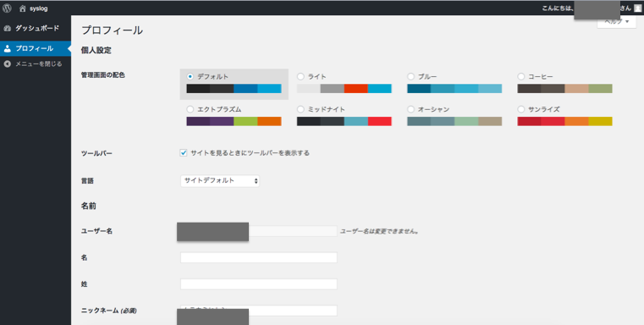Select the ブルー color scheme radio

click(x=410, y=76)
